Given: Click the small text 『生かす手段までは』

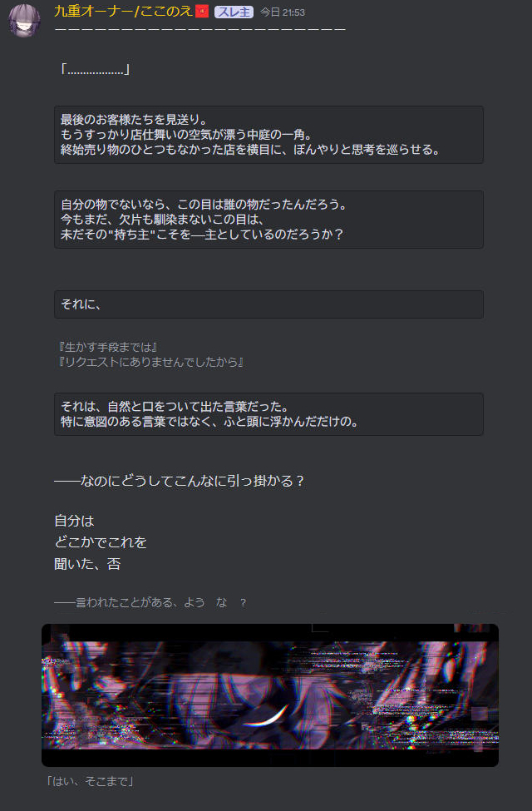Looking at the screenshot, I should click(107, 347).
